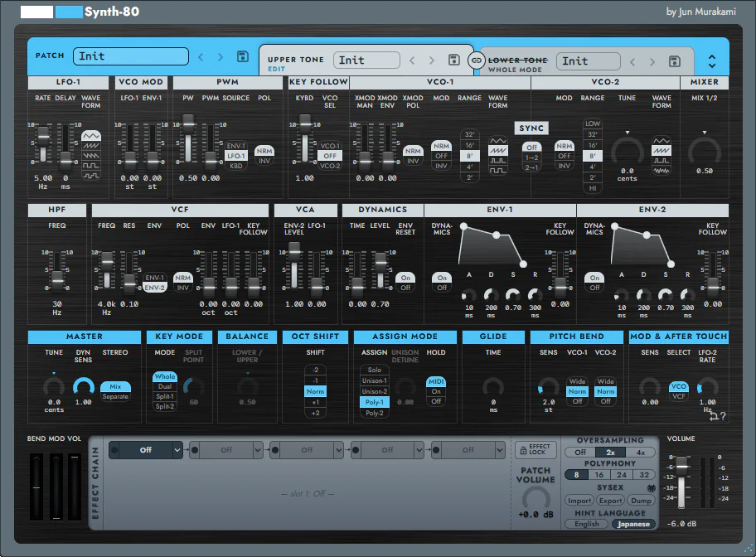Click the Patch name field showing Init

[x=131, y=56]
